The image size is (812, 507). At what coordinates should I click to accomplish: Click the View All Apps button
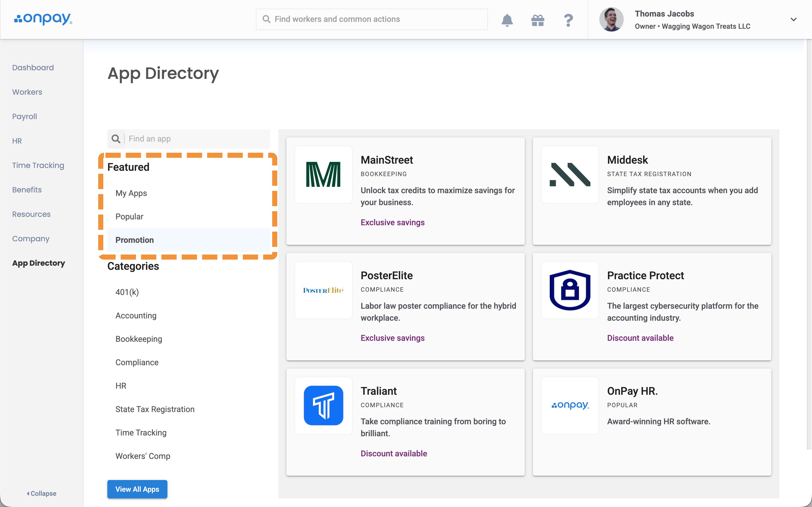click(x=137, y=489)
